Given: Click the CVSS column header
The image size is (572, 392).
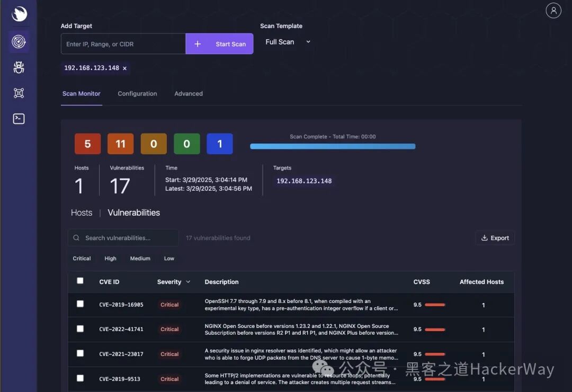Looking at the screenshot, I should point(422,282).
